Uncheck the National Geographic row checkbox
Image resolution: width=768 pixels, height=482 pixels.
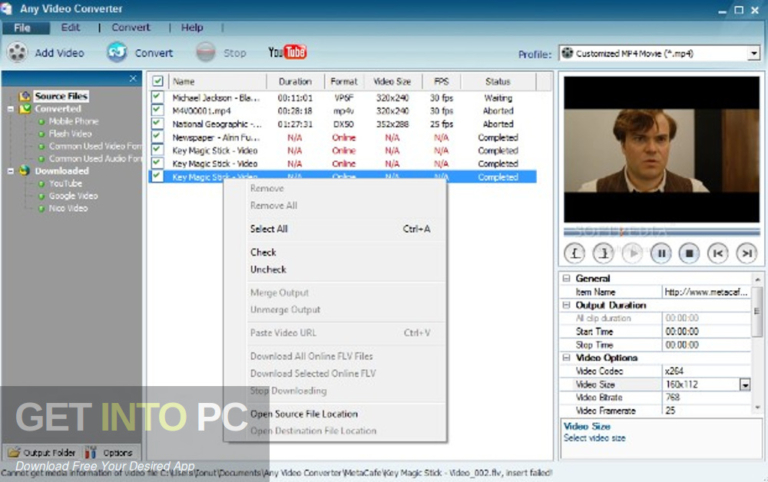[157, 123]
